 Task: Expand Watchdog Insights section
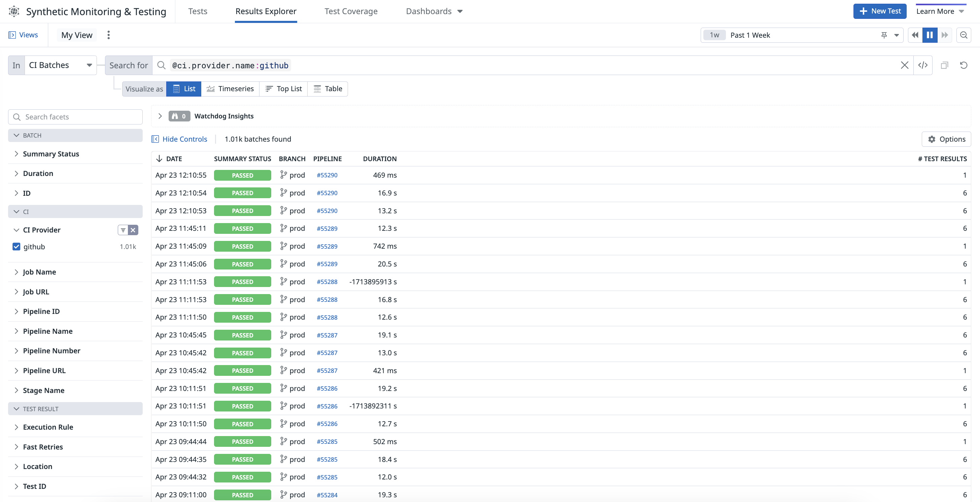pos(160,116)
